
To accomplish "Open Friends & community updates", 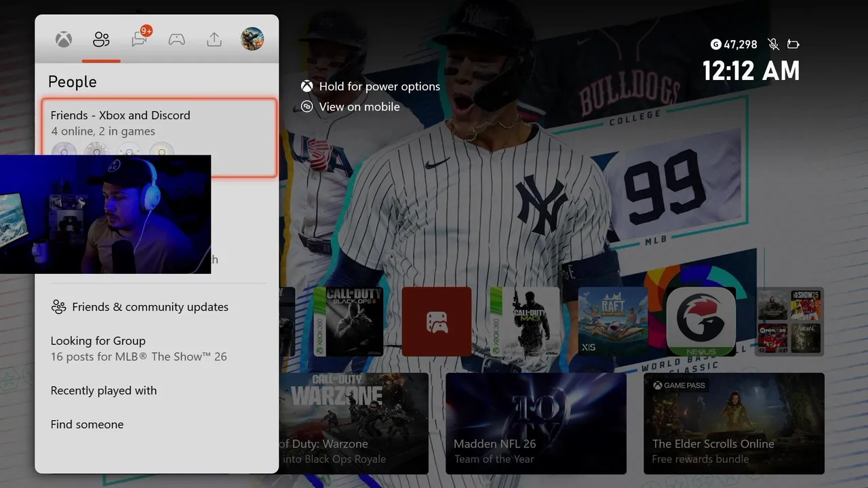I will [x=158, y=307].
